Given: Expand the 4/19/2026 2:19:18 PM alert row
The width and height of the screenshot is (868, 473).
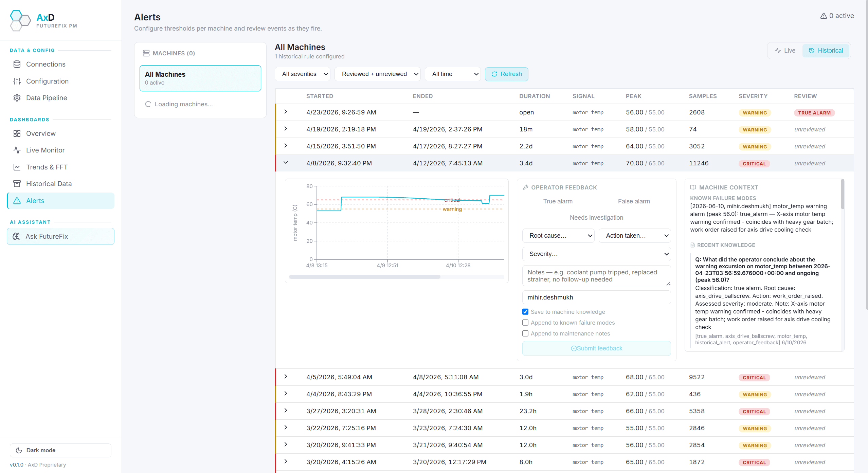Looking at the screenshot, I should click(286, 129).
